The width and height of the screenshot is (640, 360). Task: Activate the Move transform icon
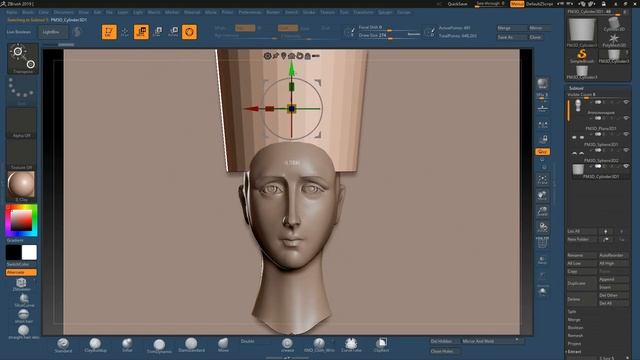pyautogui.click(x=141, y=32)
